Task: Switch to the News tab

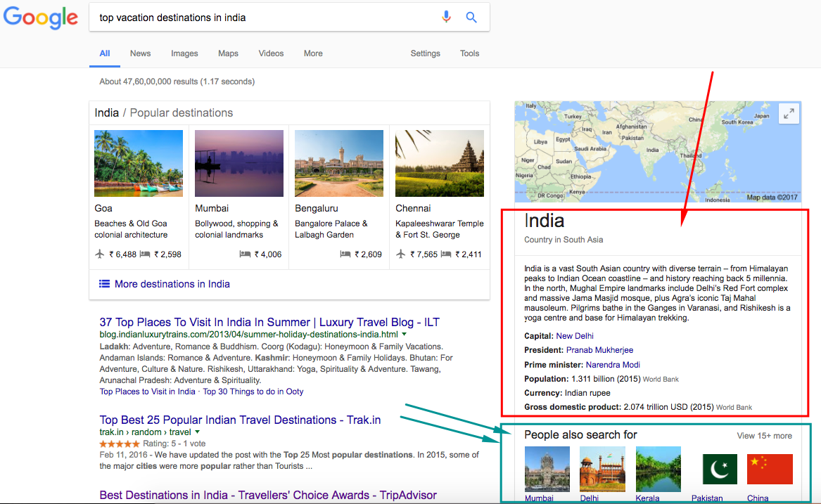Action: pyautogui.click(x=140, y=53)
